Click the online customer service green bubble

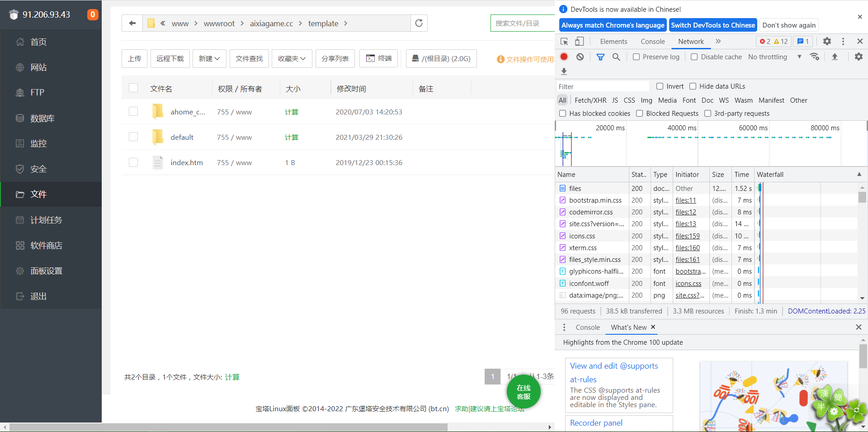coord(524,392)
